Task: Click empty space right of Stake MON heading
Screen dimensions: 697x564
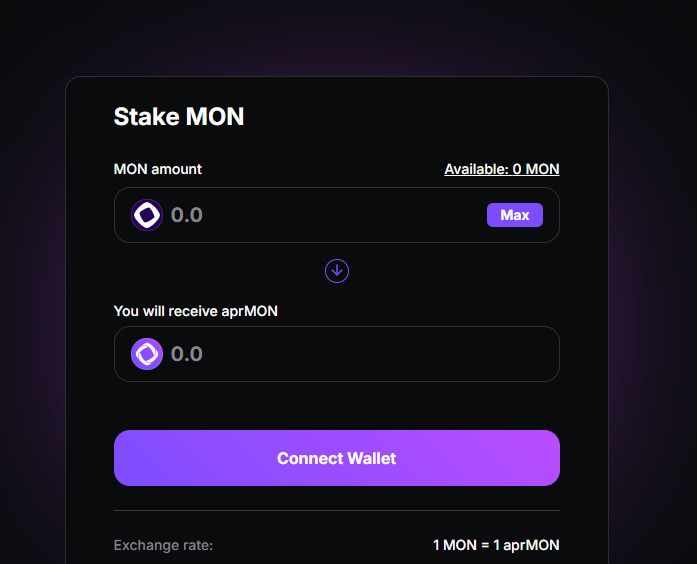Action: tap(420, 116)
